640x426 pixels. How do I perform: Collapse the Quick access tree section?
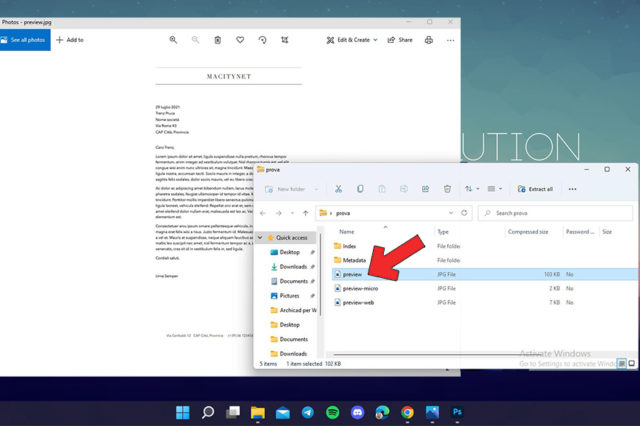click(260, 238)
